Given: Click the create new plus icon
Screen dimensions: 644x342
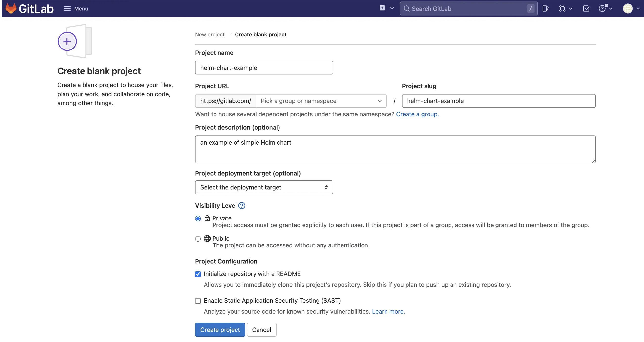Looking at the screenshot, I should click(382, 8).
